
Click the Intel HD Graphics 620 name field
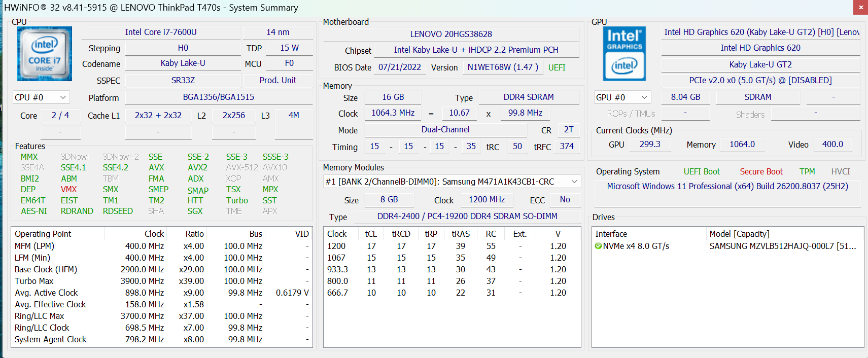(x=760, y=48)
